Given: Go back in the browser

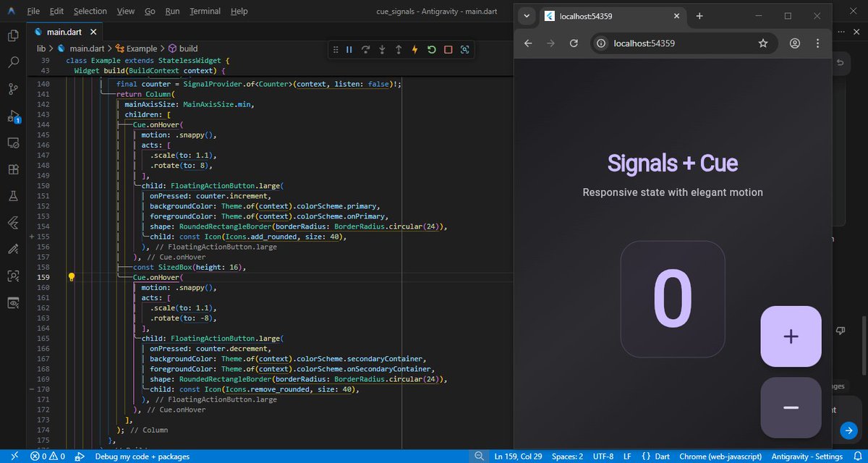Looking at the screenshot, I should tap(528, 43).
